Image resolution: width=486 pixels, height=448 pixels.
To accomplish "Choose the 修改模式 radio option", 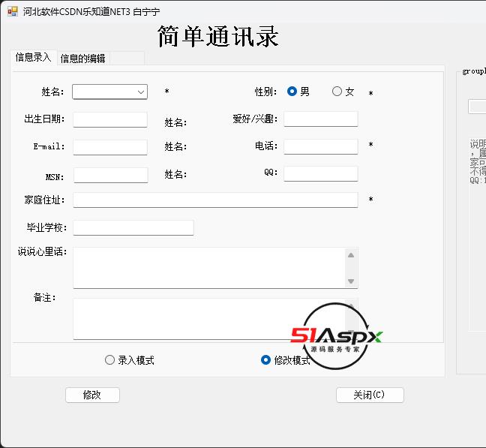I will click(265, 360).
